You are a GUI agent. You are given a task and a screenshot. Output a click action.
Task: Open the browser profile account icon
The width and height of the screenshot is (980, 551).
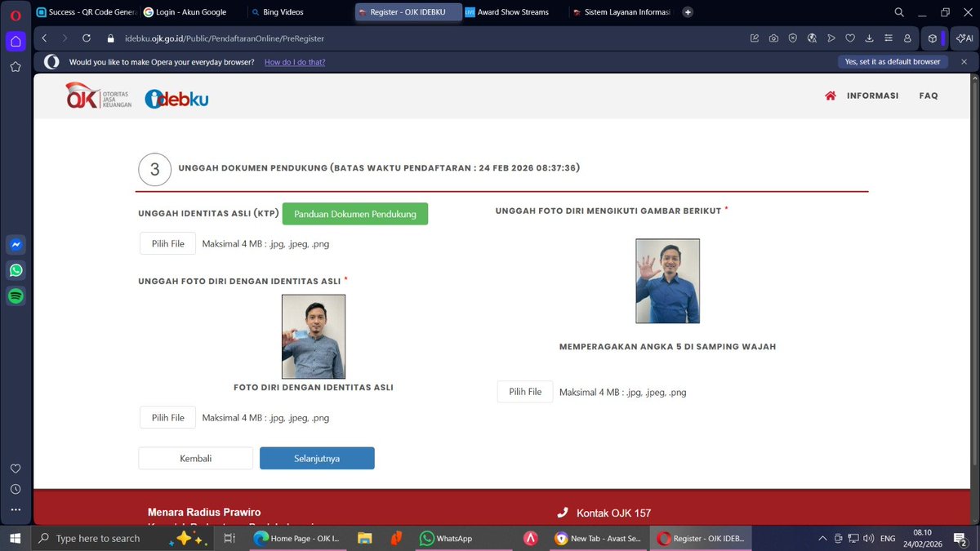click(906, 38)
